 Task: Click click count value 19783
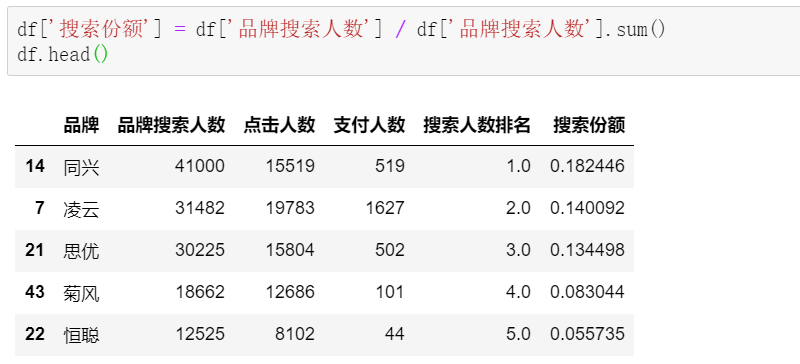click(x=290, y=208)
